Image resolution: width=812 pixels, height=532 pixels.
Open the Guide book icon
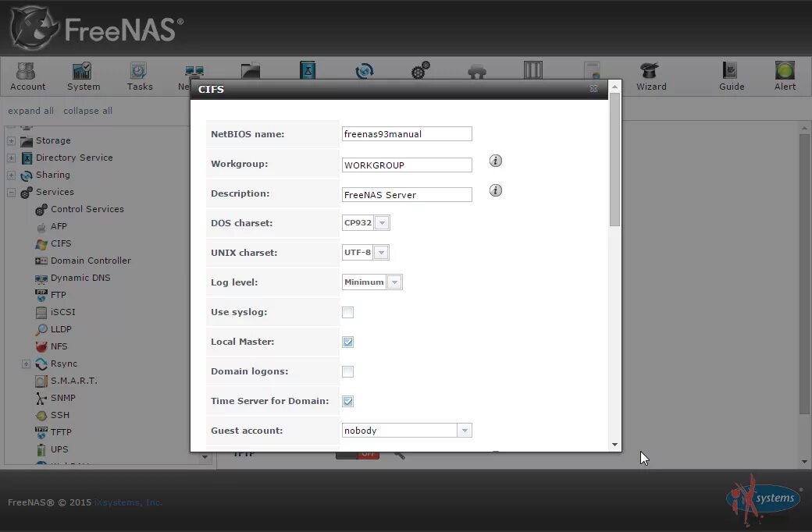(732, 76)
